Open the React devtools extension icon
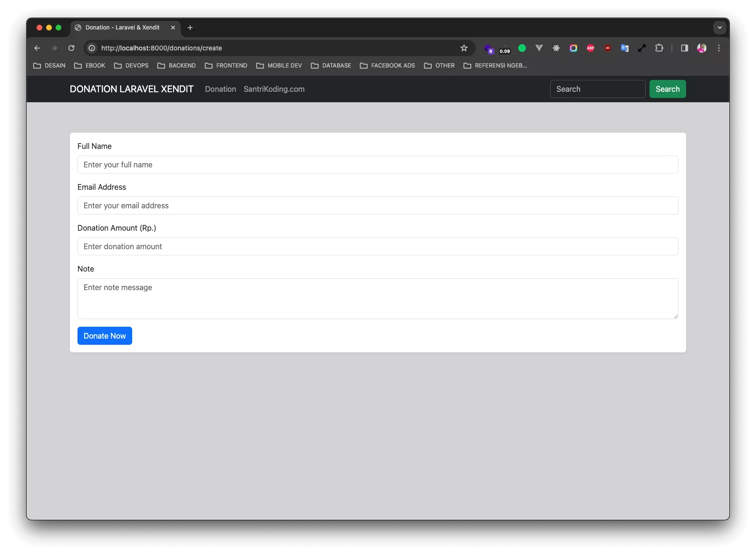756x555 pixels. [556, 48]
